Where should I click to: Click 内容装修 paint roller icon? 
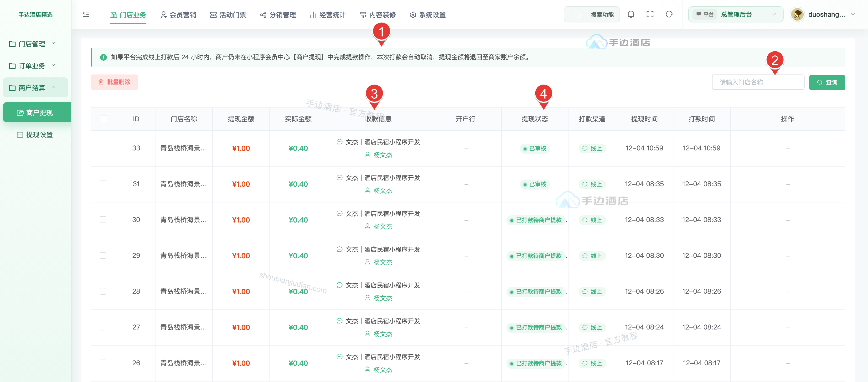363,15
